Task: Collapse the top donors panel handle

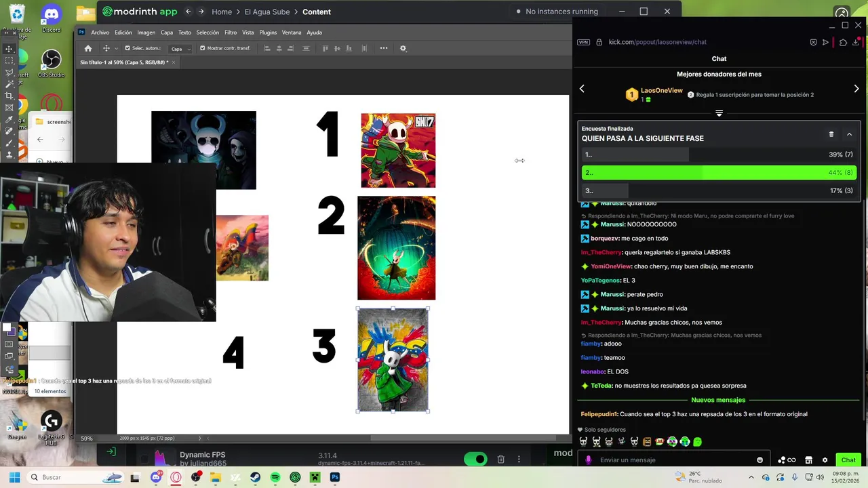Action: coord(719,113)
